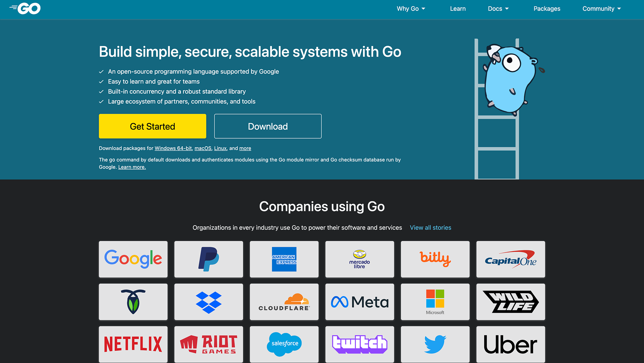Open the Riot Games logo card

pyautogui.click(x=209, y=344)
